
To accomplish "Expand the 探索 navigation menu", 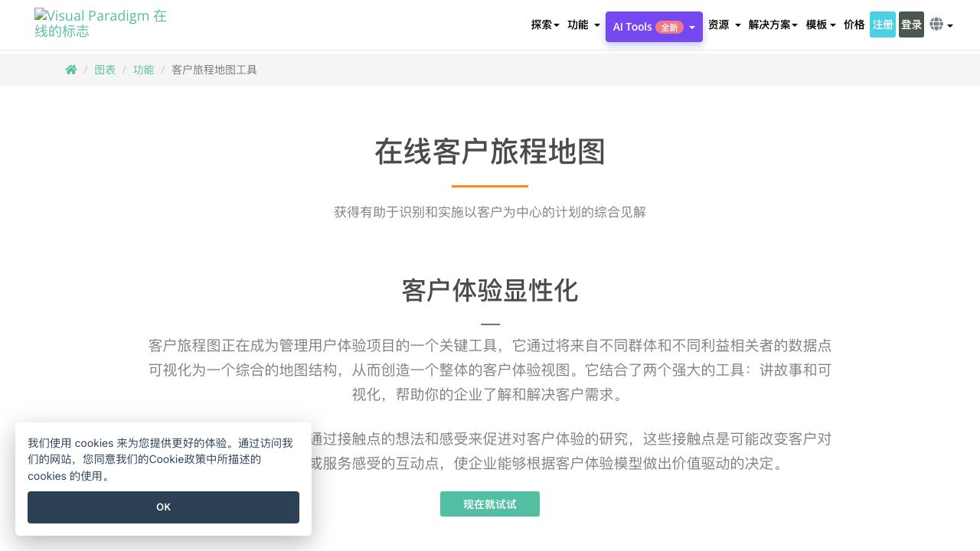I will tap(545, 24).
